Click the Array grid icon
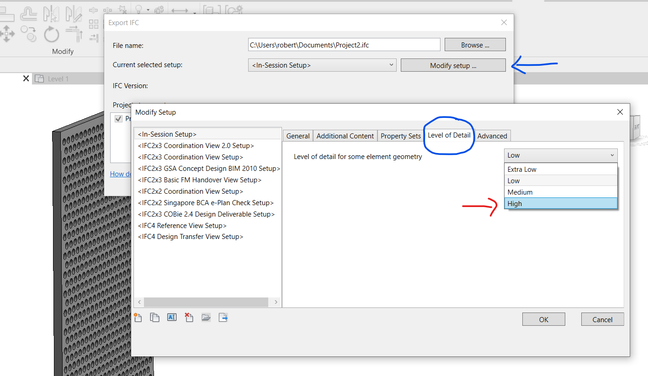This screenshot has width=648, height=376. click(93, 24)
